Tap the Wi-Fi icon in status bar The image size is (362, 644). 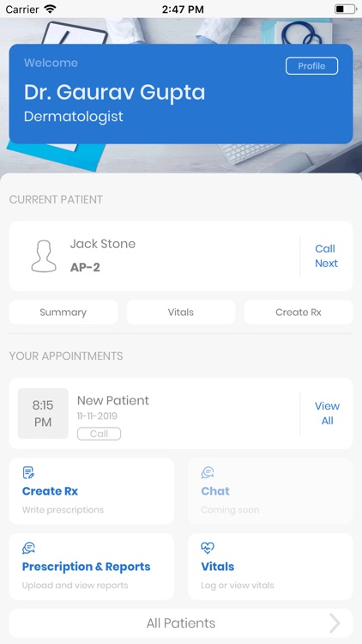(50, 9)
